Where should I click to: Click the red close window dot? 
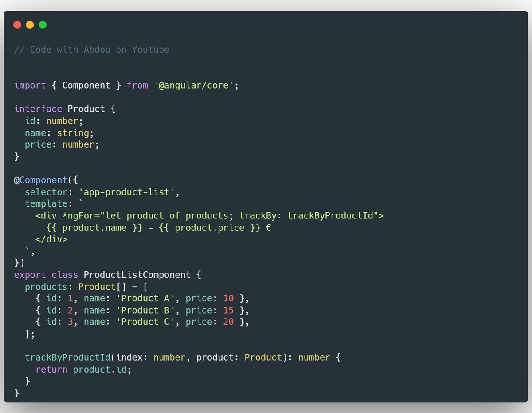click(17, 25)
